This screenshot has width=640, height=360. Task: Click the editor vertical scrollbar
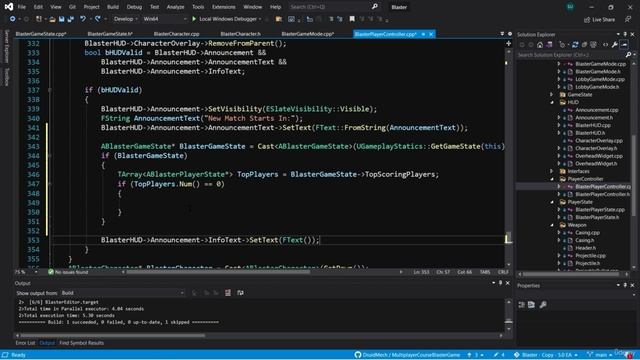(x=508, y=157)
